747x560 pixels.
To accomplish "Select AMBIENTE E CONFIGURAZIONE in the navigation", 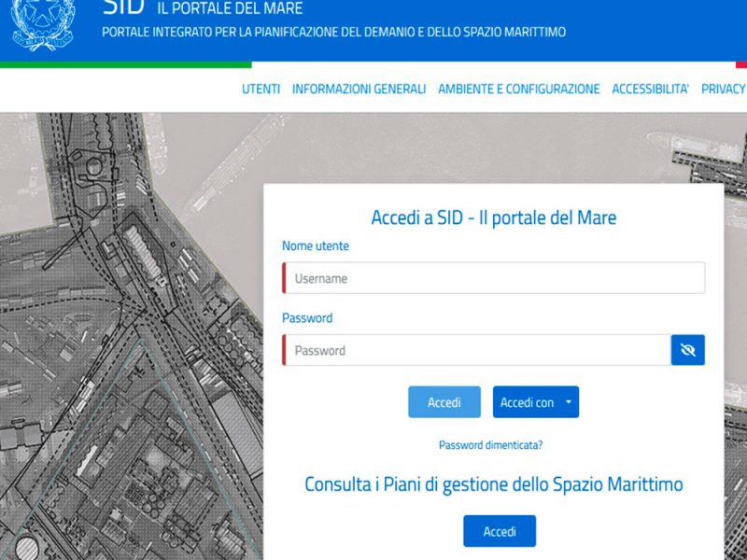I will point(518,89).
